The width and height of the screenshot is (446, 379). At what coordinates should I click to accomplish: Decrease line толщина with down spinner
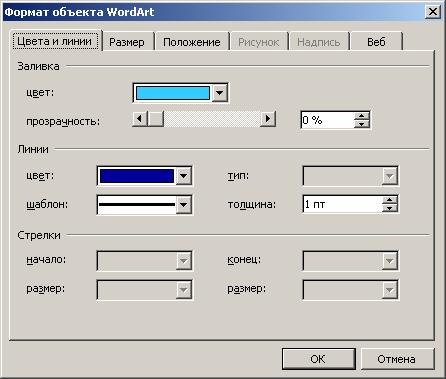[390, 208]
